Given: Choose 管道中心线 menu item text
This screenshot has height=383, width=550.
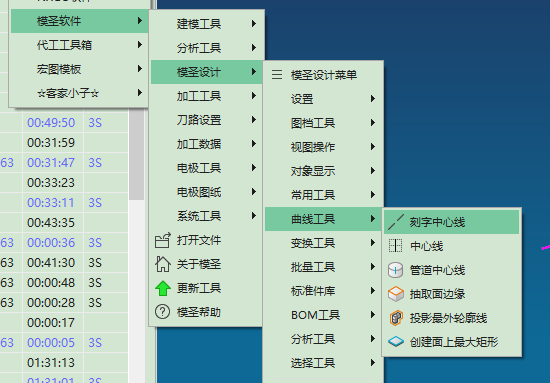Looking at the screenshot, I should pyautogui.click(x=437, y=270).
